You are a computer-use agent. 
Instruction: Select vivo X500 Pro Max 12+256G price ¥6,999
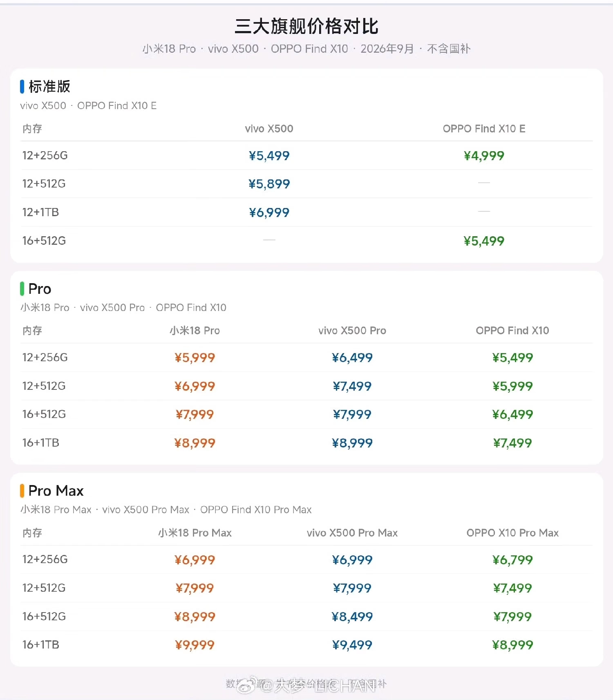click(x=352, y=560)
